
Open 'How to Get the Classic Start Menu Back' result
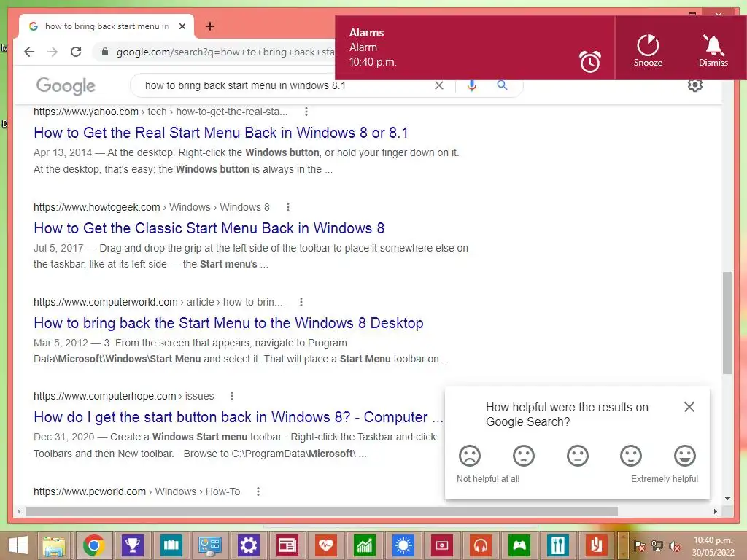pos(209,228)
